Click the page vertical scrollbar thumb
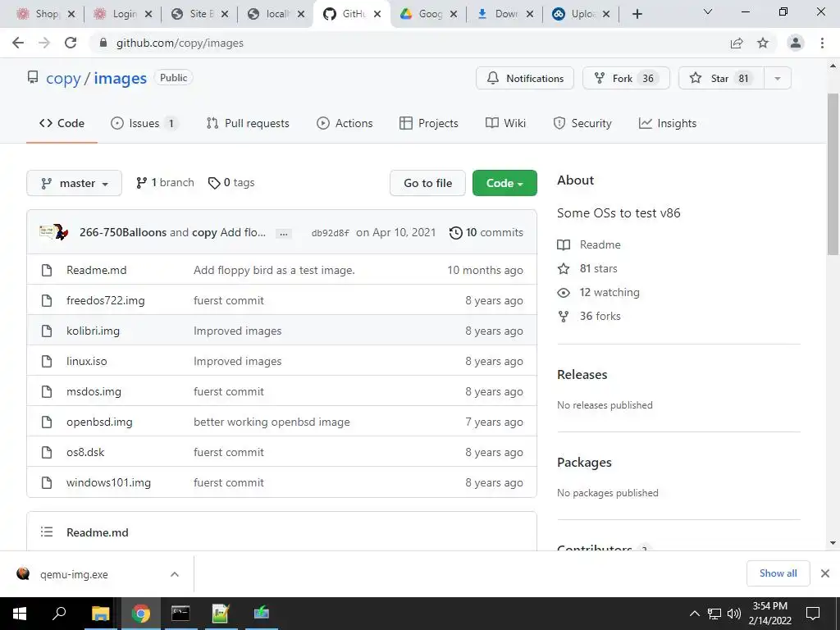 coord(833,174)
